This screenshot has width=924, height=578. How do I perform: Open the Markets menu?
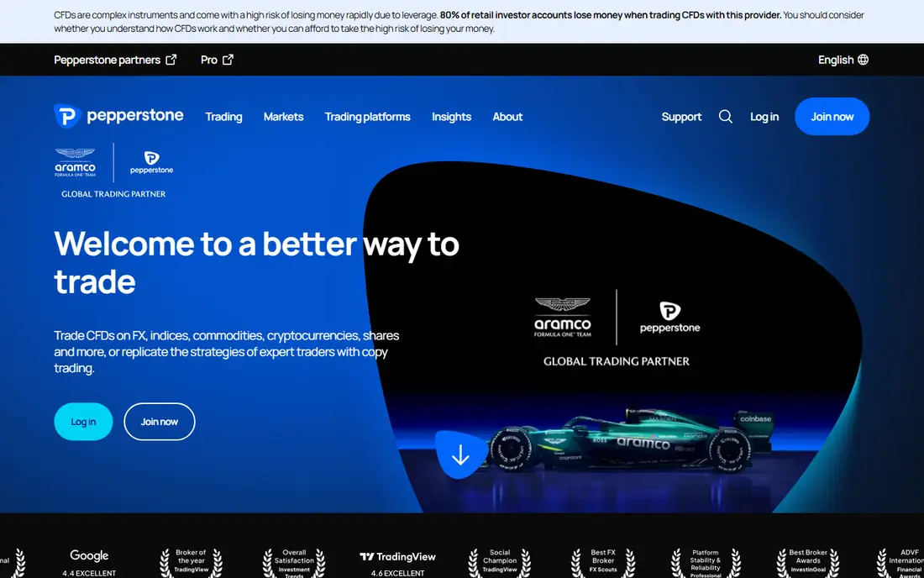283,117
